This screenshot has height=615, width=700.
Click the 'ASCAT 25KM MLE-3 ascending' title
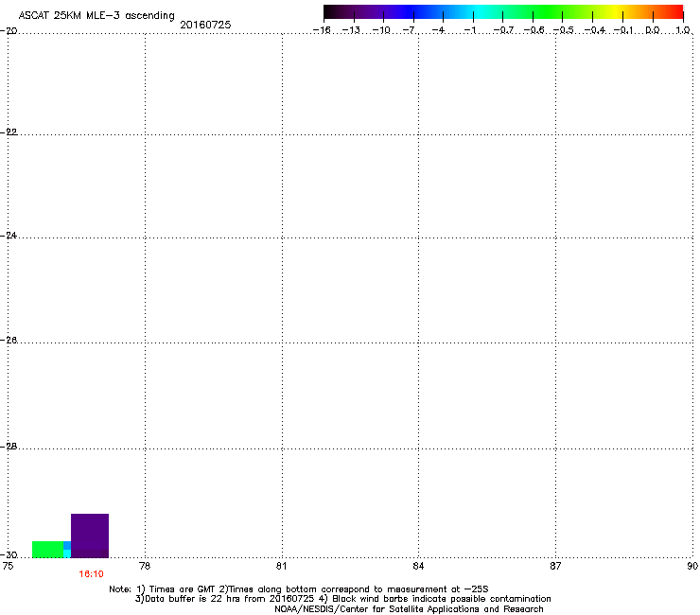click(96, 16)
